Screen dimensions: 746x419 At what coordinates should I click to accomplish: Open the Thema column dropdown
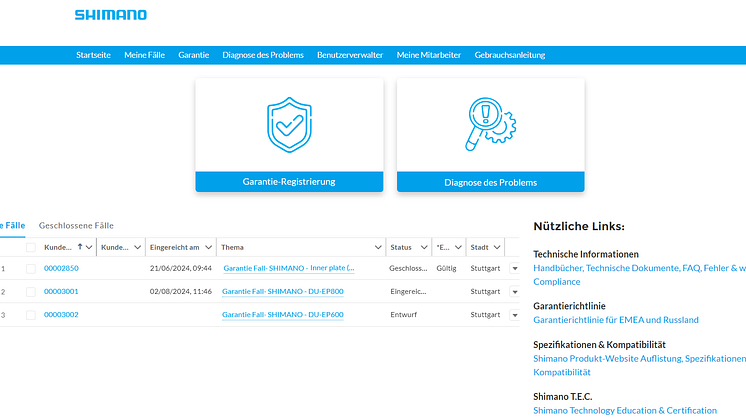[378, 247]
